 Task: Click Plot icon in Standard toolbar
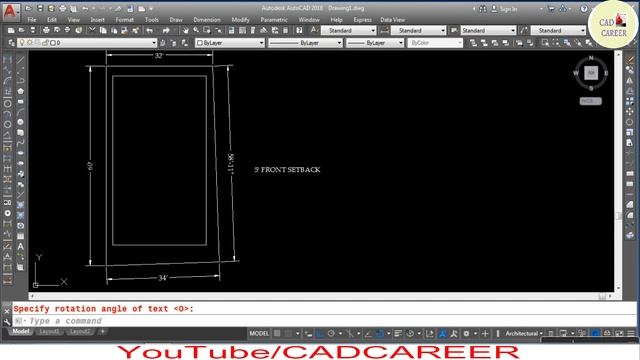pos(46,30)
